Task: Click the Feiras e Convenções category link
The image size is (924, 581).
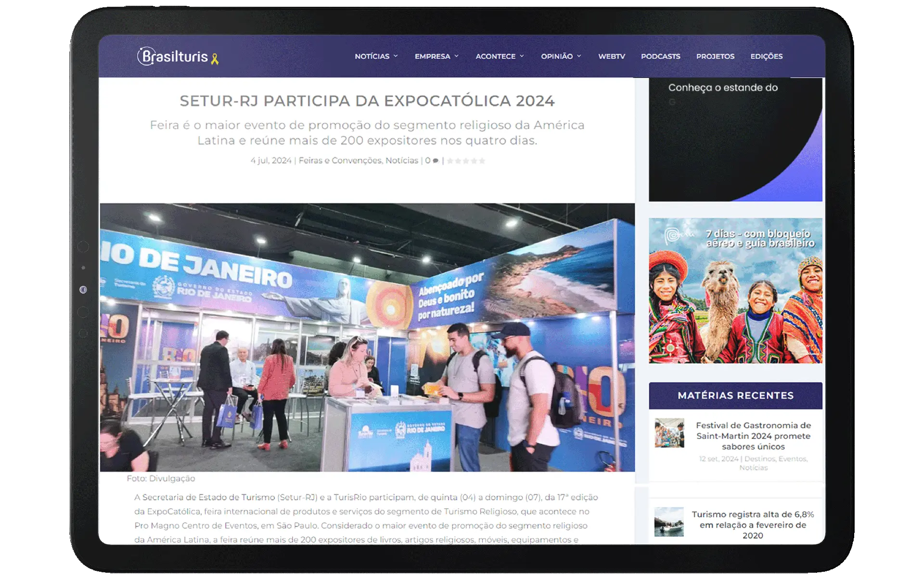Action: click(340, 161)
